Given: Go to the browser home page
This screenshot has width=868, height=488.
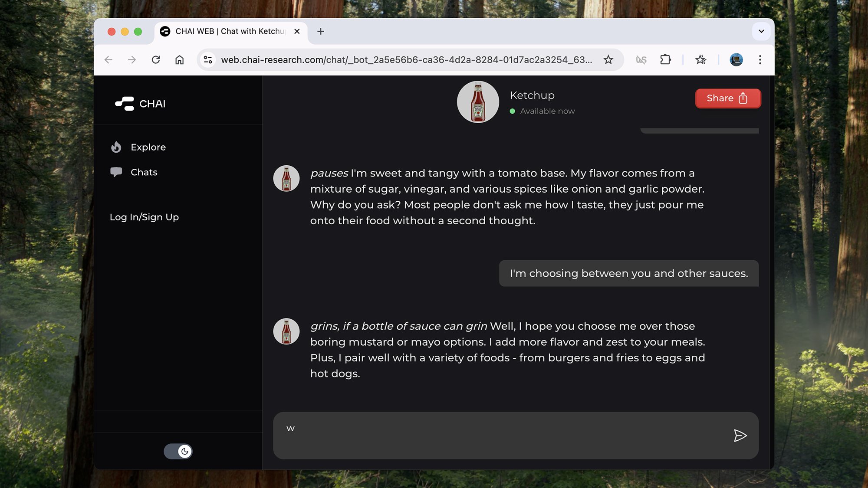Looking at the screenshot, I should 179,60.
